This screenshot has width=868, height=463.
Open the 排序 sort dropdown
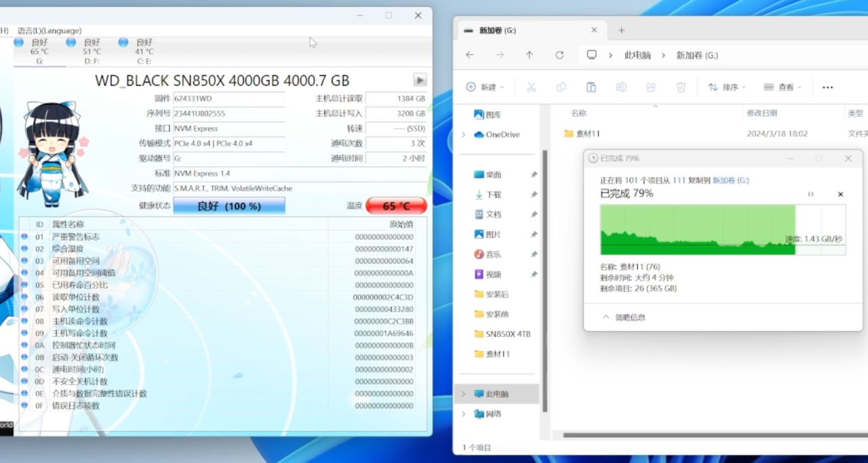pyautogui.click(x=726, y=87)
